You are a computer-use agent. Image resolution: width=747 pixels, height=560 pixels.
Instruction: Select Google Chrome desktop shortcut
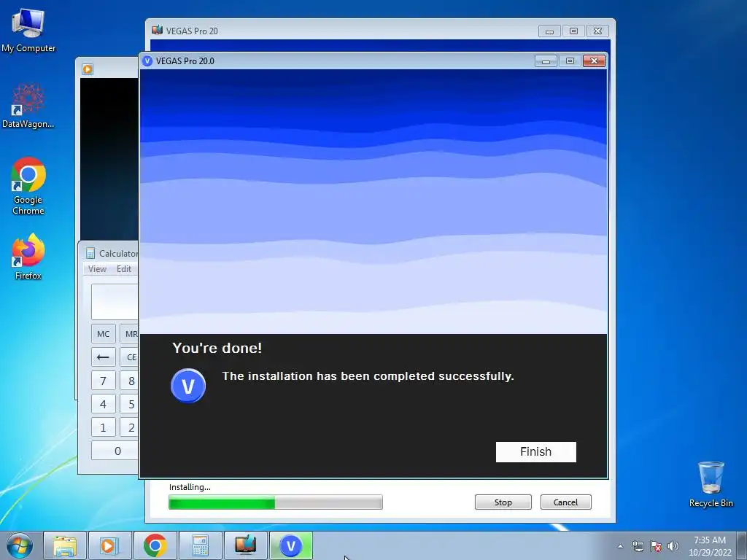point(28,186)
